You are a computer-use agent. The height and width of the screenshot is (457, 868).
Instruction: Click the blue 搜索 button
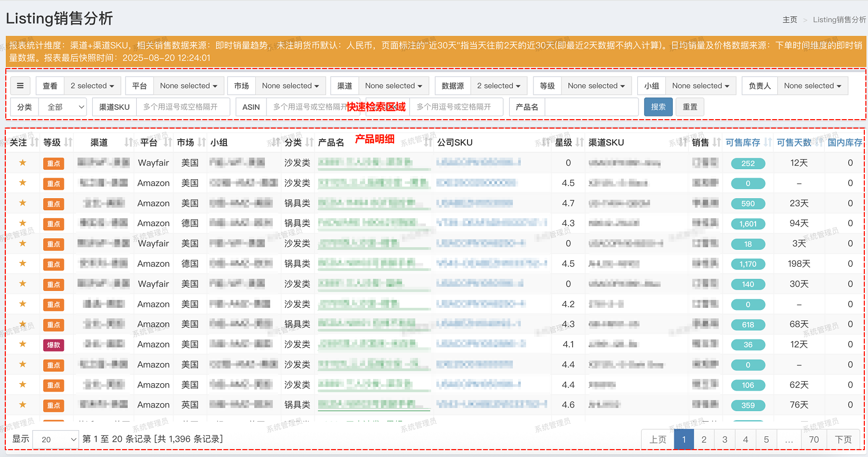click(x=658, y=107)
